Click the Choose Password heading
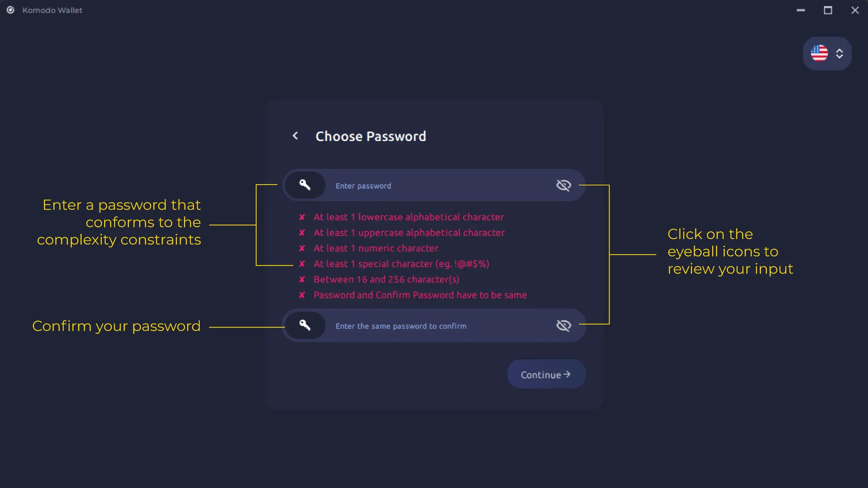 click(x=371, y=136)
